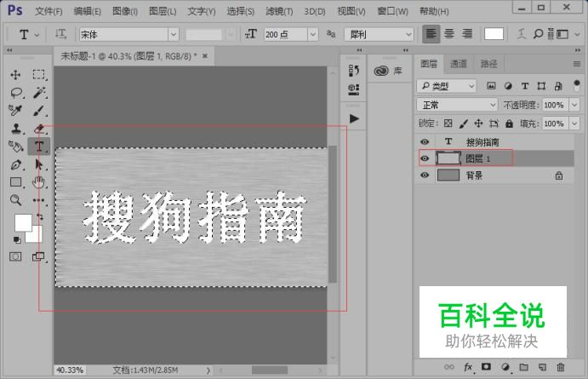Choose the Paint Bucket tool
The height and width of the screenshot is (379, 588).
[x=15, y=146]
